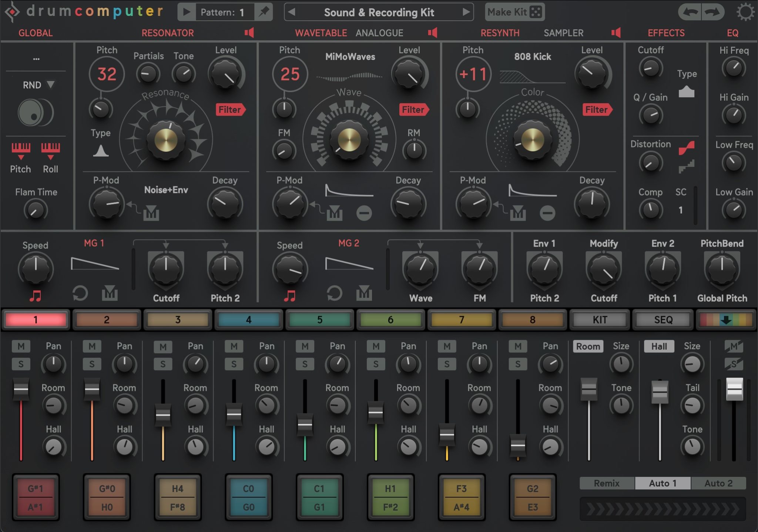The image size is (758, 532).
Task: Click the master volume fader handle
Action: [x=734, y=389]
